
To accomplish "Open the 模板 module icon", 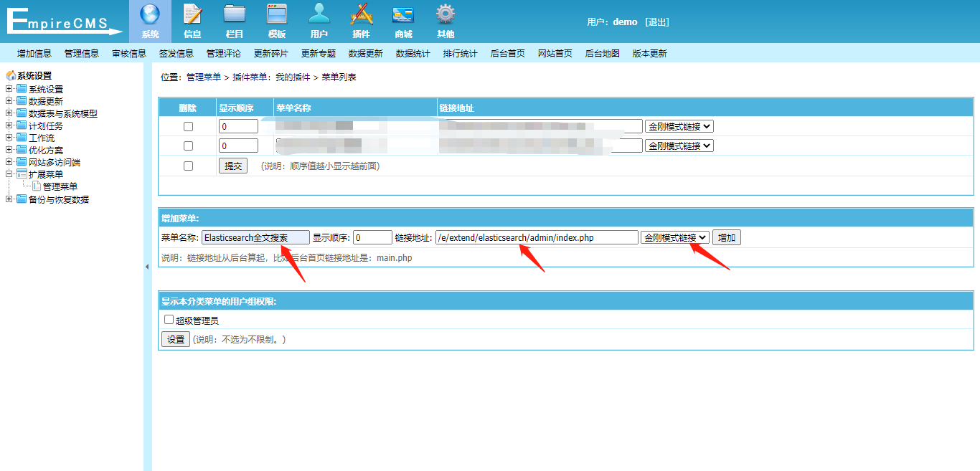I will click(x=276, y=19).
